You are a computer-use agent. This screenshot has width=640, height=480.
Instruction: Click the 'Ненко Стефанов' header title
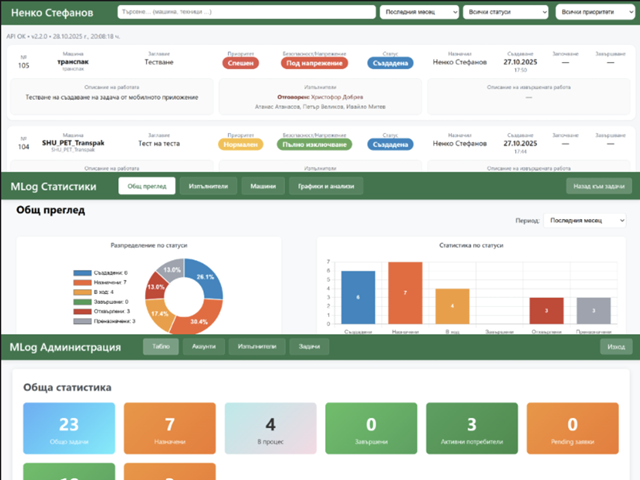coord(52,13)
